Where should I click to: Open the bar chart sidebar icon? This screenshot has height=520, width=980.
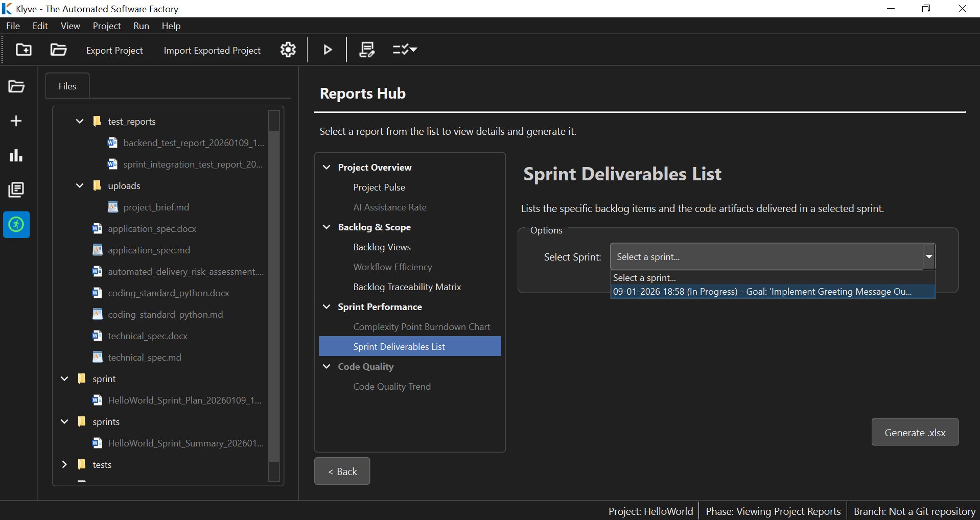coord(16,155)
